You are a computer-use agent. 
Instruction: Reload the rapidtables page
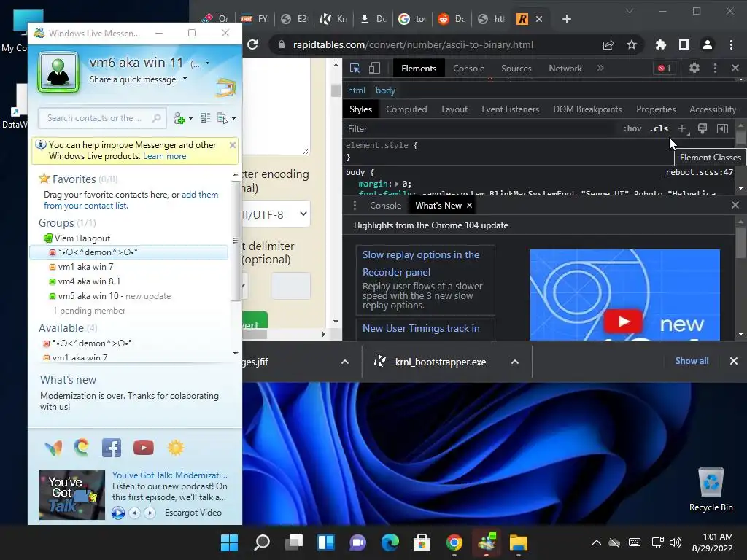pyautogui.click(x=252, y=44)
